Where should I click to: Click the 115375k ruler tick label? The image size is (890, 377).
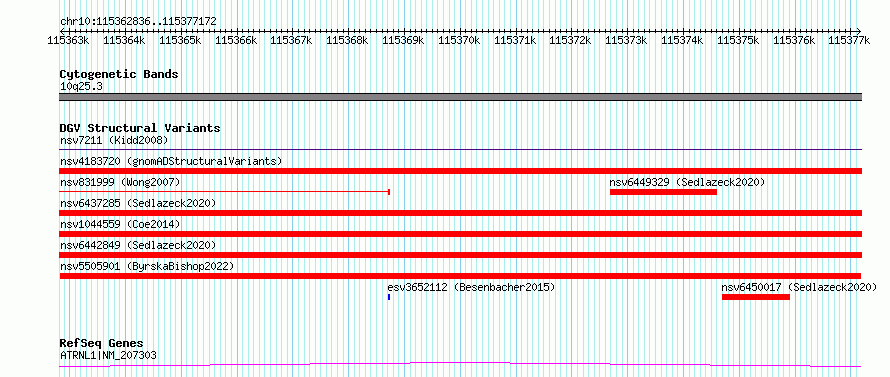738,40
